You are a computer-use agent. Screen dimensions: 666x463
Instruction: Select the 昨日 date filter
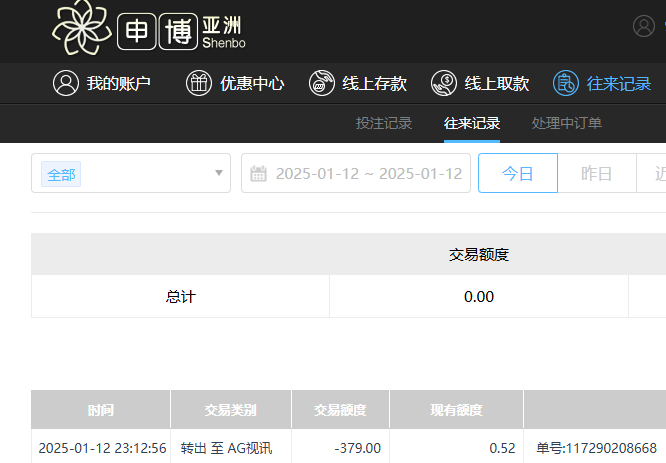(x=597, y=173)
